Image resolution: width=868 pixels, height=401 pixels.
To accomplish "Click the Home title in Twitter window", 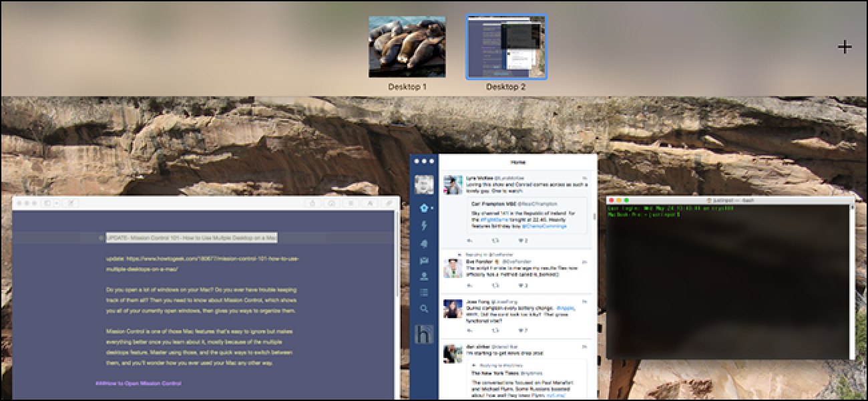I will tap(517, 162).
